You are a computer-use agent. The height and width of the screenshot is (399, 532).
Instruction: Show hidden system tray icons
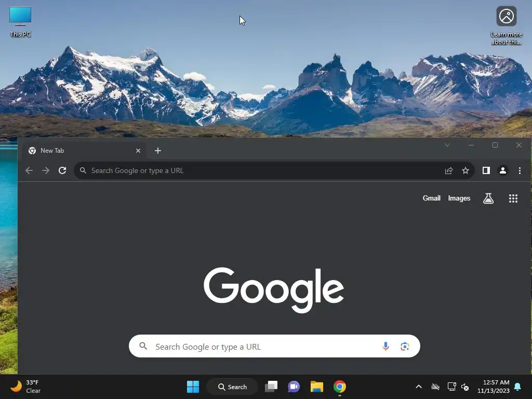pyautogui.click(x=419, y=387)
